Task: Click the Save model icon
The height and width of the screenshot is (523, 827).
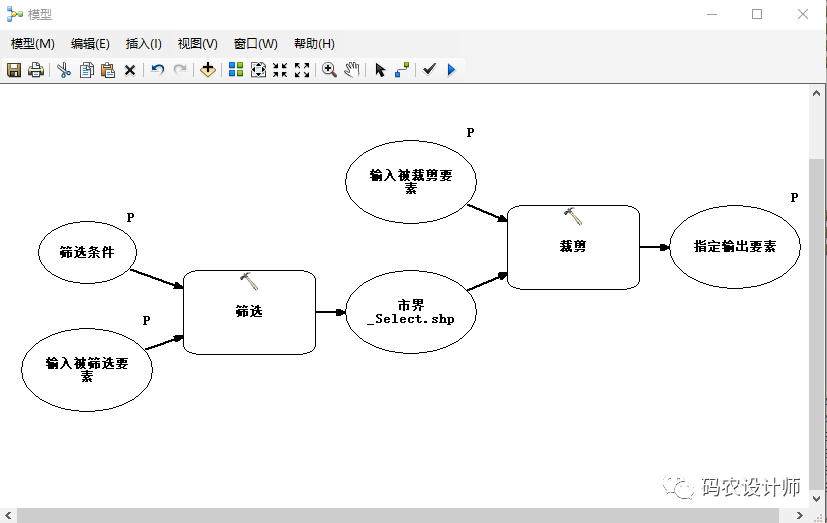Action: (14, 70)
